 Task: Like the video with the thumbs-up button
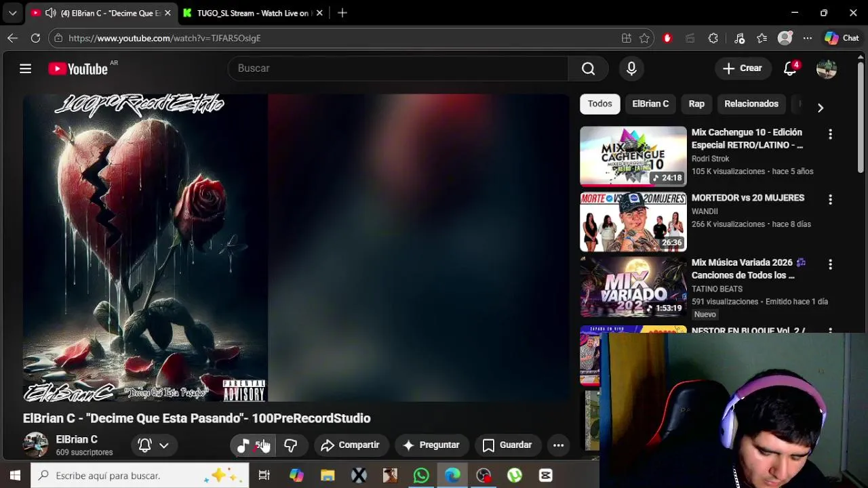tap(253, 445)
